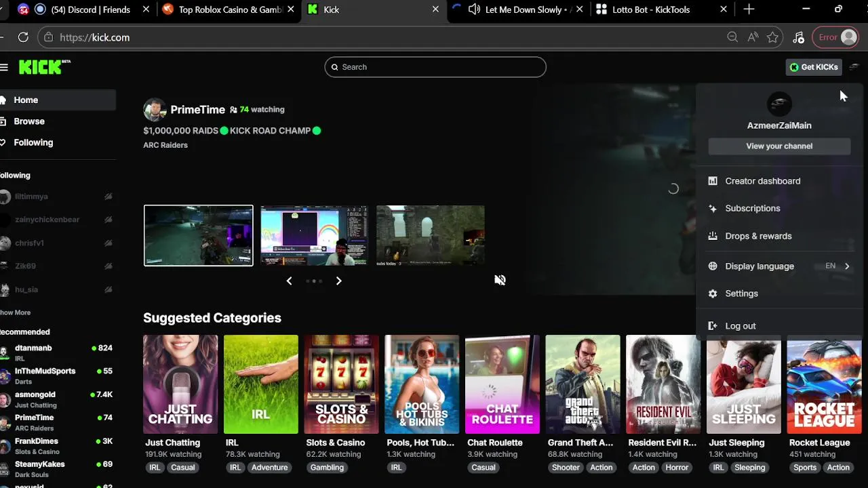The width and height of the screenshot is (868, 488).
Task: Open IRL category card
Action: 261,384
